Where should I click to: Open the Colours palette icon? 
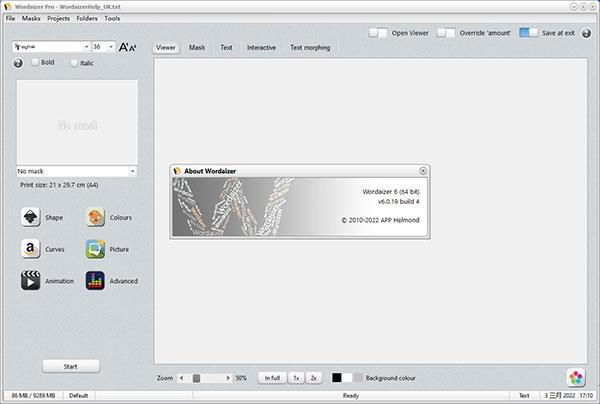tap(95, 217)
